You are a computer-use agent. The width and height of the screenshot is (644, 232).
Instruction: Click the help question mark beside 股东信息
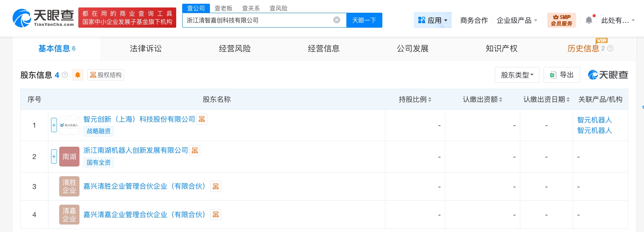(x=65, y=75)
